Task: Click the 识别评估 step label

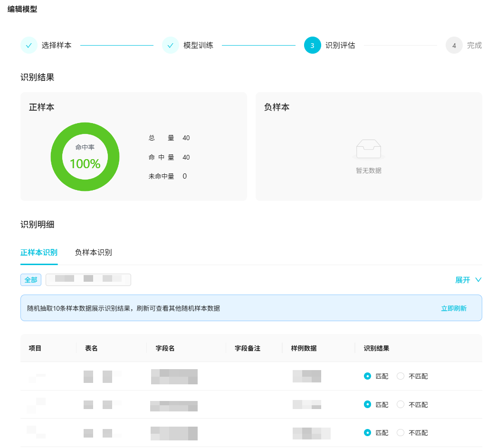Action: (x=340, y=45)
